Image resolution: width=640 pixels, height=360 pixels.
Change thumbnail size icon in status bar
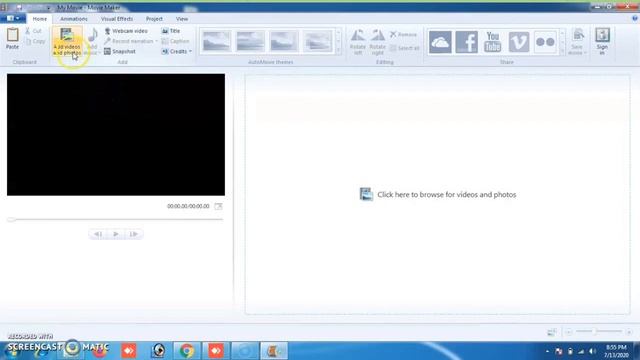tap(552, 332)
